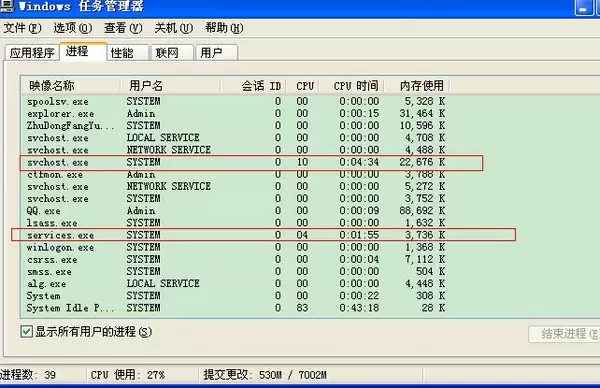
Task: Sort by 会话 ID column header
Action: pos(253,86)
